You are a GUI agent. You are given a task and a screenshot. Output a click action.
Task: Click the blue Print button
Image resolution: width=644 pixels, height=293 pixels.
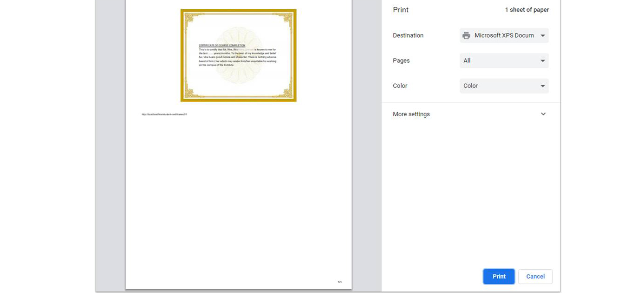499,276
